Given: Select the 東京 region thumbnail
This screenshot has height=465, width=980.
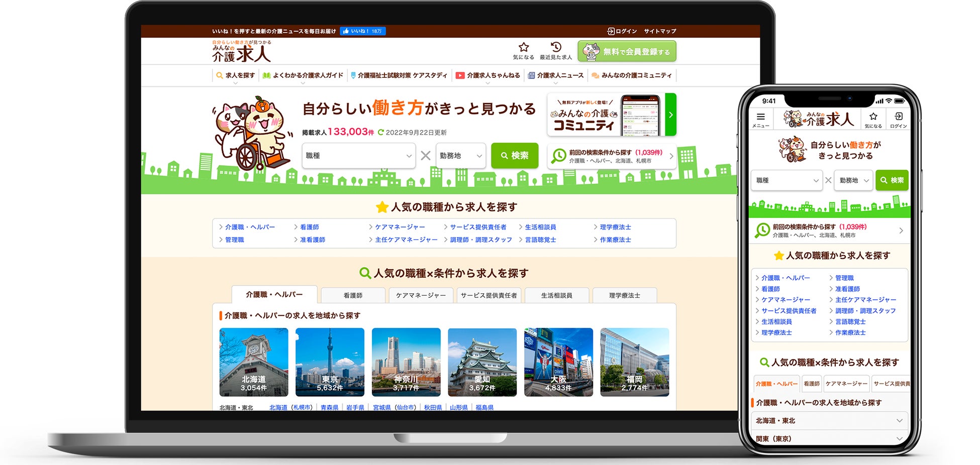Looking at the screenshot, I should [x=330, y=363].
